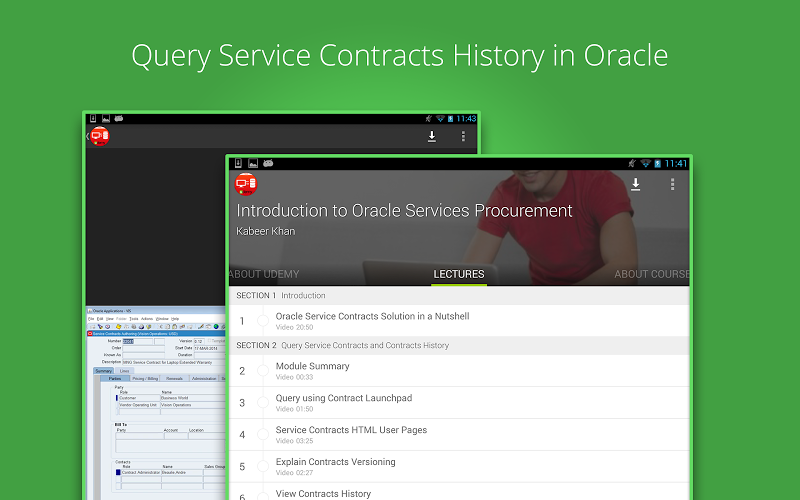Open Tools menu in Oracle Applications video
Screen dimensions: 800x500
(134, 319)
